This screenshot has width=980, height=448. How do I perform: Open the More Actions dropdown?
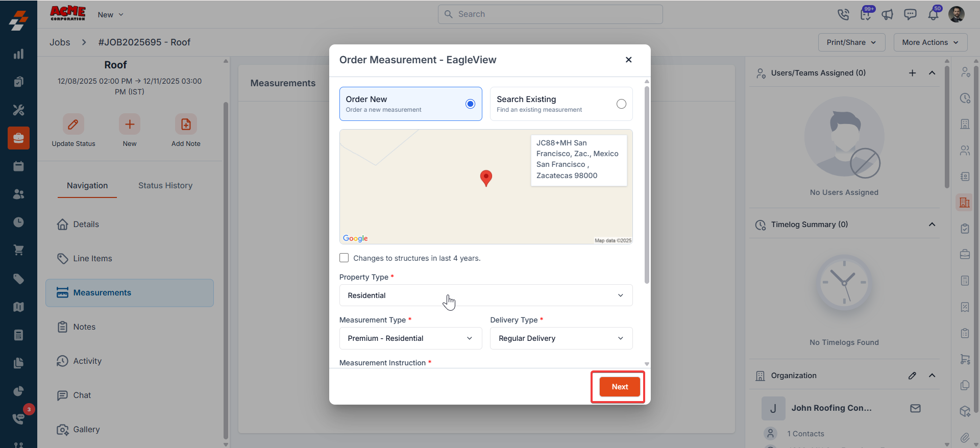click(x=930, y=42)
